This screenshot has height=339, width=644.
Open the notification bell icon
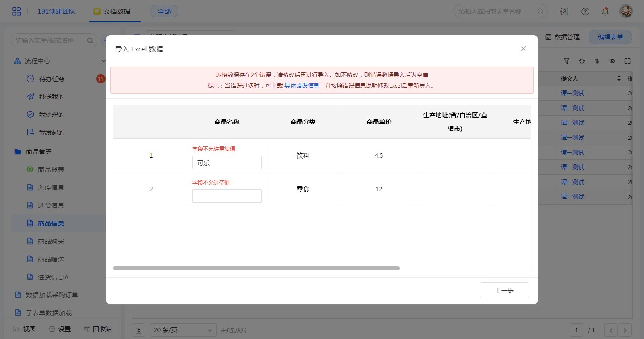(605, 12)
